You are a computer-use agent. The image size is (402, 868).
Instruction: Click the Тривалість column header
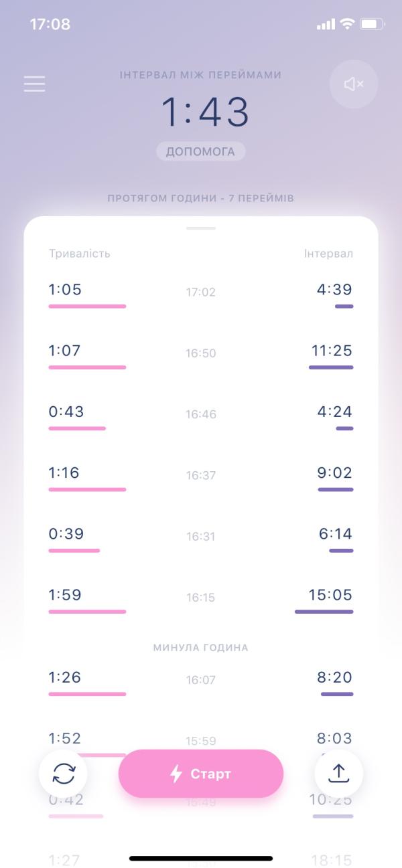pyautogui.click(x=80, y=254)
